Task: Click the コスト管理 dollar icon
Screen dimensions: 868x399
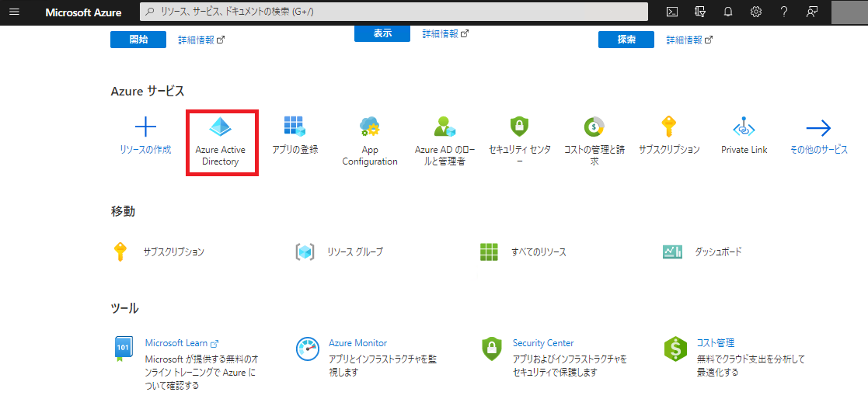Action: click(675, 349)
